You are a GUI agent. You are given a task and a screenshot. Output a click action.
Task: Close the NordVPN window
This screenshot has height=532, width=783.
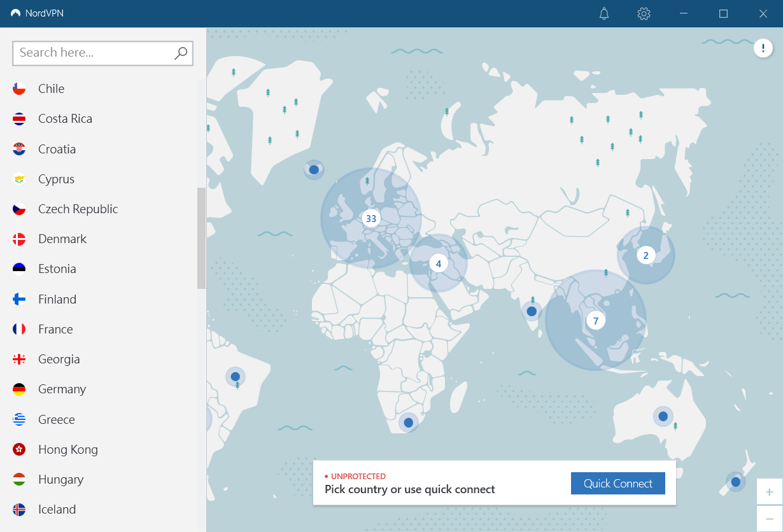pyautogui.click(x=763, y=13)
